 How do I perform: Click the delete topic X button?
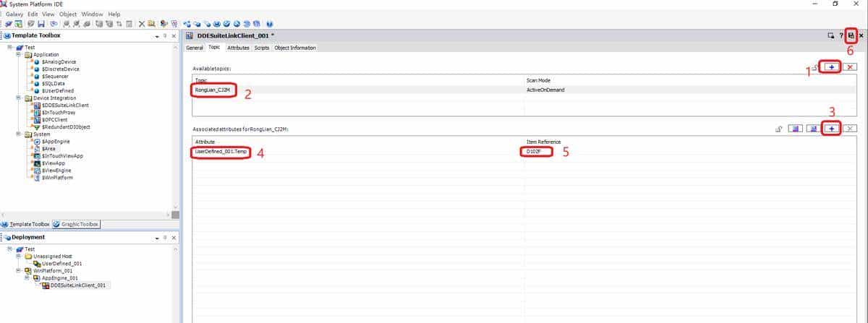pyautogui.click(x=850, y=66)
